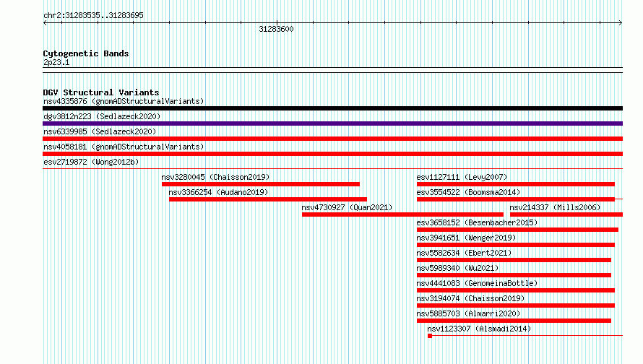Click the chr2:31283535..31283695 coordinate text
This screenshot has width=643, height=364.
[x=93, y=16]
